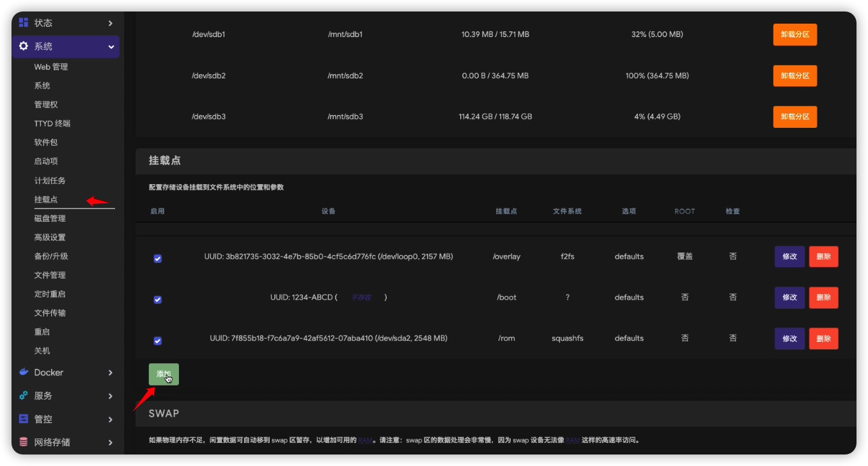This screenshot has height=466, width=868.
Task: Expand the 状态 menu chevron
Action: coord(110,23)
